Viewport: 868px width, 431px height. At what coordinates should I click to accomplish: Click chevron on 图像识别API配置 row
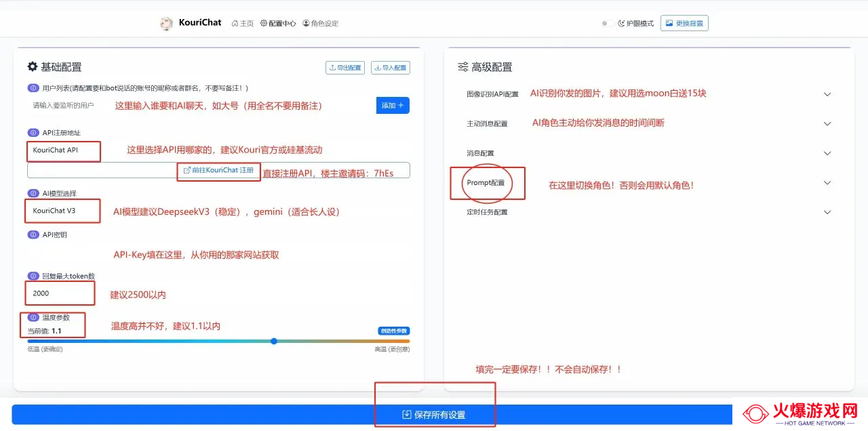(827, 94)
